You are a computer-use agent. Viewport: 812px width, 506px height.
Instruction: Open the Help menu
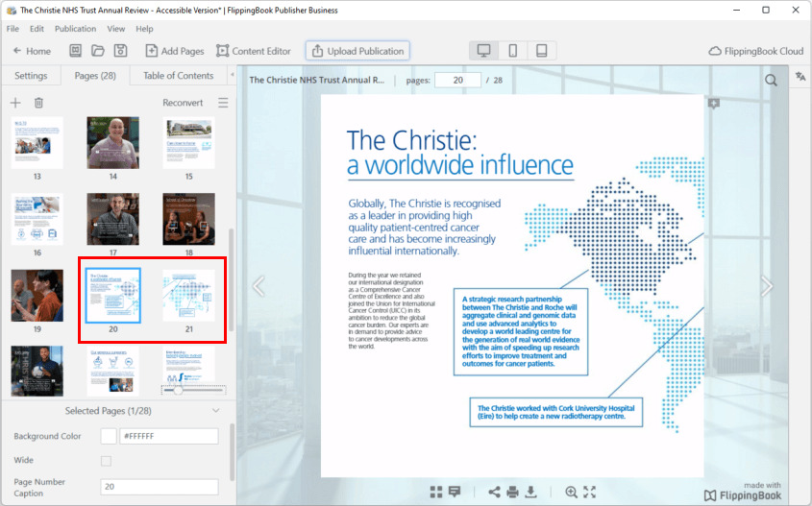(144, 29)
